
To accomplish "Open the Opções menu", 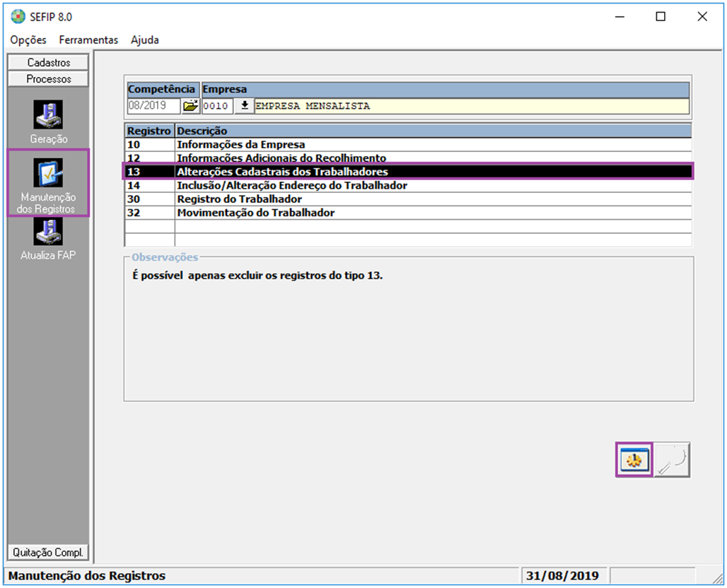I will tap(28, 40).
